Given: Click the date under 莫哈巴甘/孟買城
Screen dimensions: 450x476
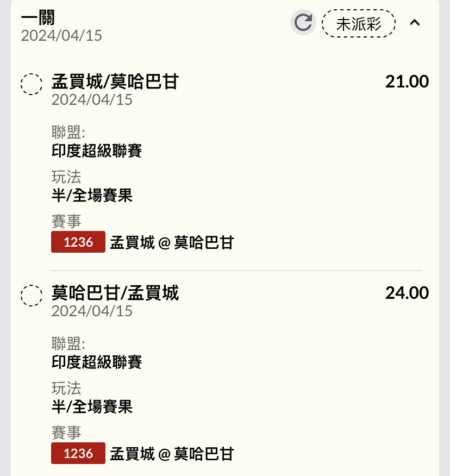Looking at the screenshot, I should (92, 311).
